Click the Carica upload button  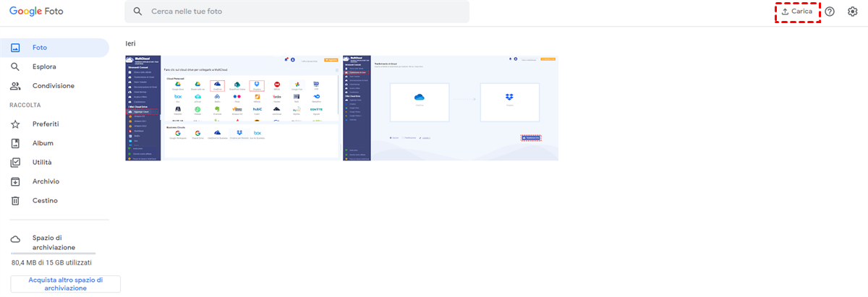pyautogui.click(x=797, y=12)
